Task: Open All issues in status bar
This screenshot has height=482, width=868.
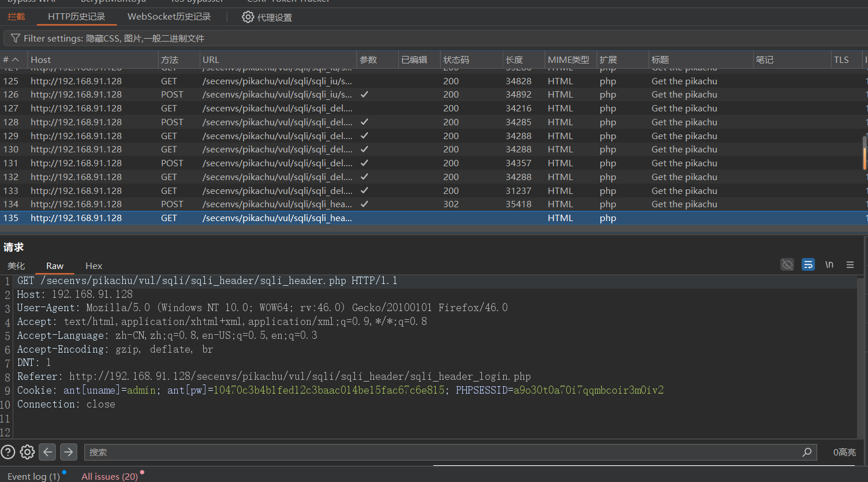Action: 110,476
